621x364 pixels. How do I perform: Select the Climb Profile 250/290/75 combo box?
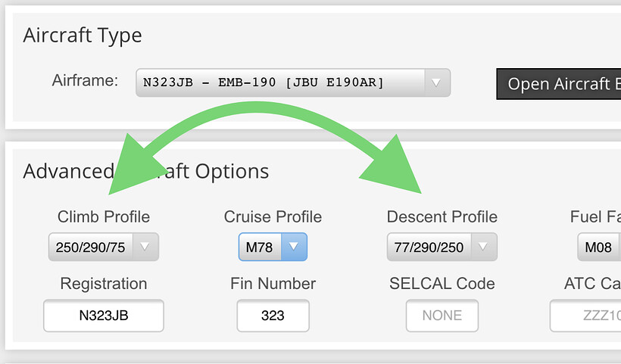point(91,247)
